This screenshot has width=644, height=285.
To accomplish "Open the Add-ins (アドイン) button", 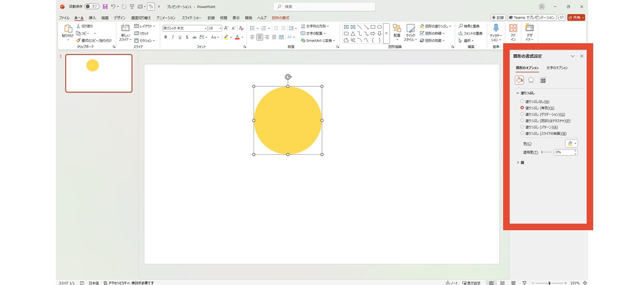I will (x=513, y=33).
